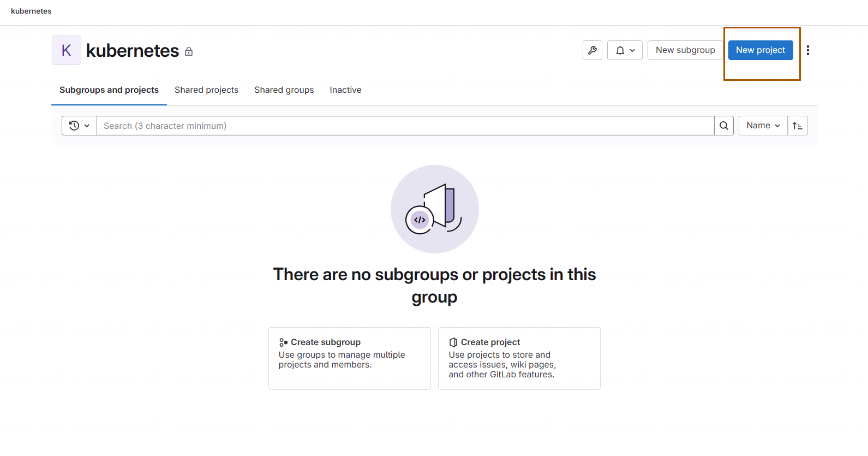Click the Create project card

pos(519,358)
